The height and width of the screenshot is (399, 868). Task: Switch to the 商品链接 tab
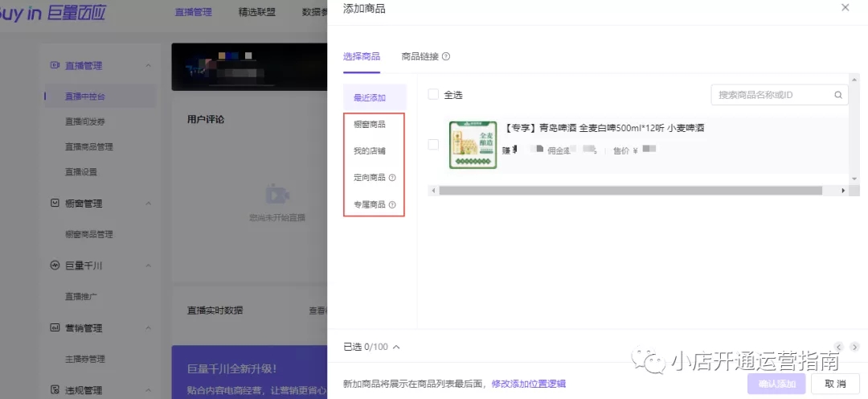pos(420,56)
